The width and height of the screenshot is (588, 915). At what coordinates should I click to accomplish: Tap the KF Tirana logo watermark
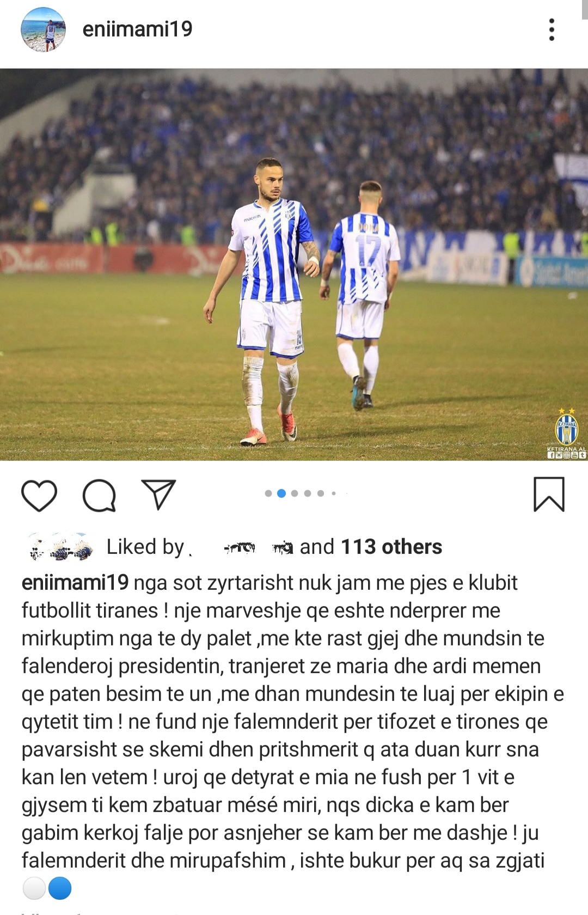[566, 433]
